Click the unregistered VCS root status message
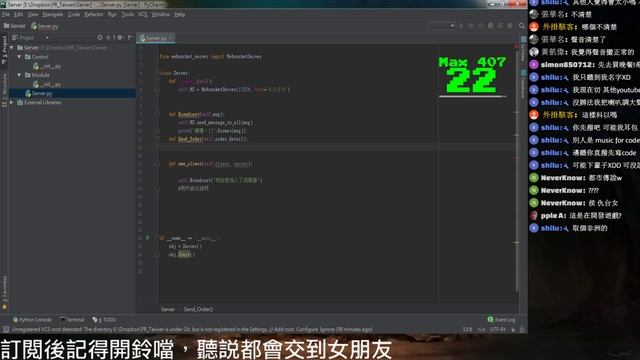This screenshot has height=360, width=640. pyautogui.click(x=192, y=329)
